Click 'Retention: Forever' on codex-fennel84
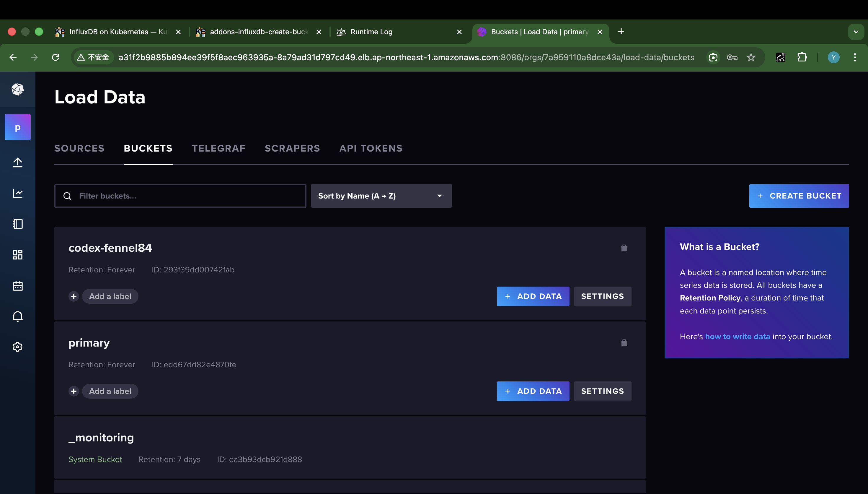The height and width of the screenshot is (494, 868). [102, 270]
